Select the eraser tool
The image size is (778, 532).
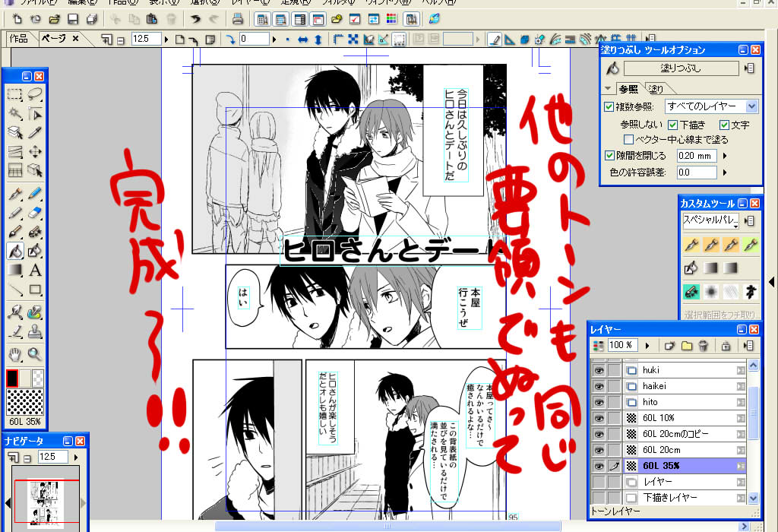pos(34,213)
